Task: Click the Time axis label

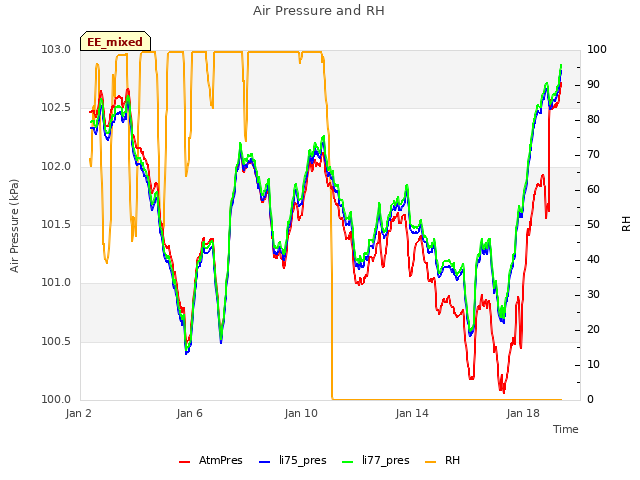Action: [566, 429]
